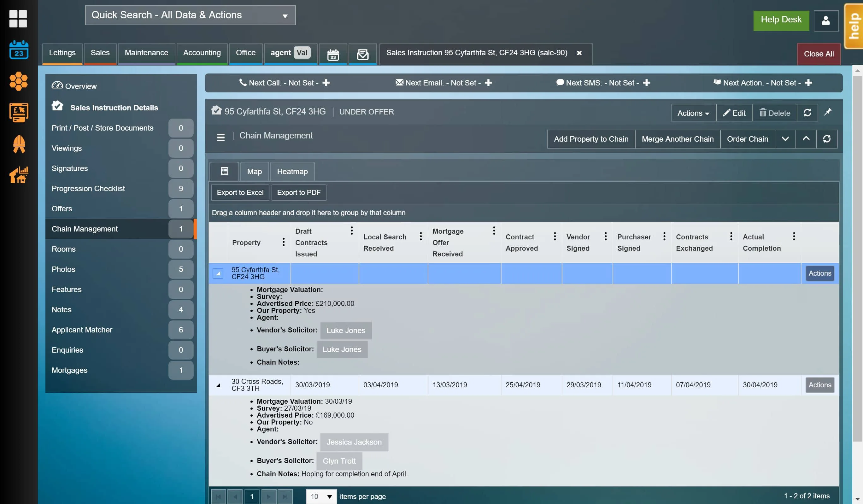Screen dimensions: 863x504
Task: Click the Delete button
Action: click(x=775, y=113)
